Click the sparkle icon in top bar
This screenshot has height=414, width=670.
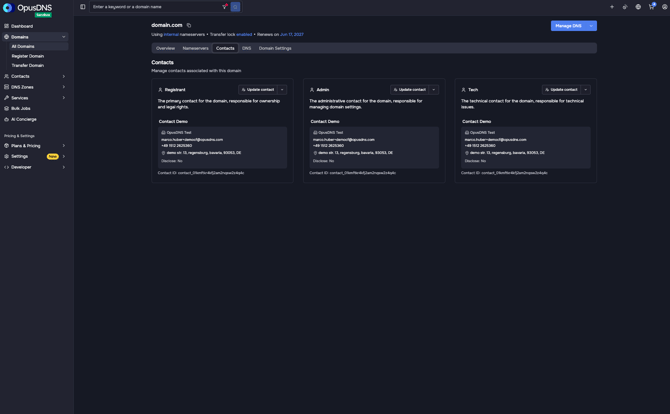[x=612, y=7]
